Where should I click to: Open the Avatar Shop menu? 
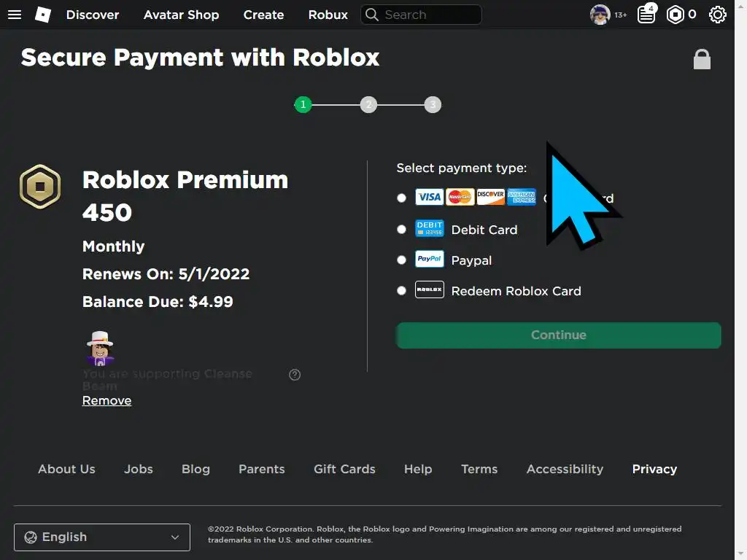[x=181, y=15]
